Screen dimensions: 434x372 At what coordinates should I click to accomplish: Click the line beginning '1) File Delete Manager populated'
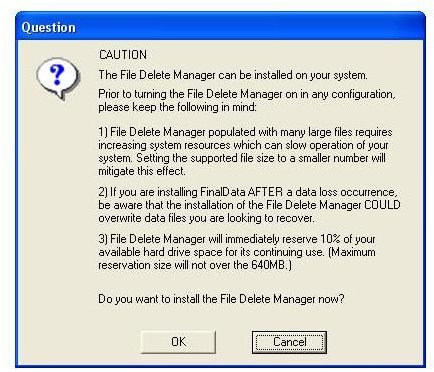pos(245,132)
